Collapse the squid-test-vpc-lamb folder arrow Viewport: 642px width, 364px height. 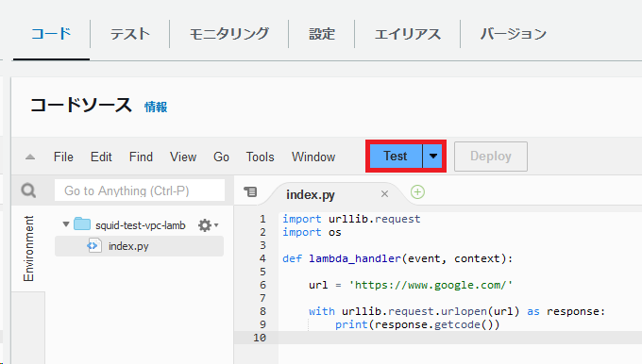(65, 224)
